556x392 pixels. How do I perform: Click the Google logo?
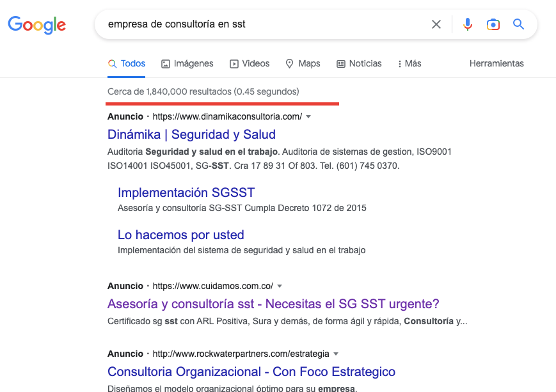coord(37,25)
